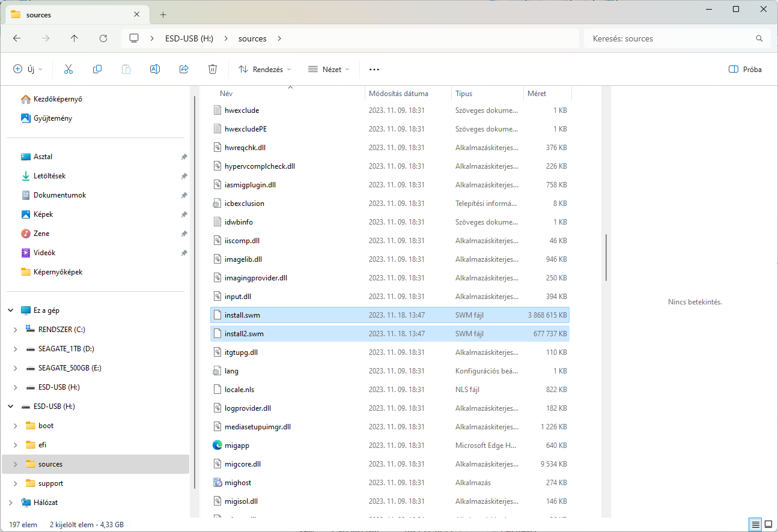Open the Nézet view dropdown
The width and height of the screenshot is (778, 532).
[x=329, y=69]
